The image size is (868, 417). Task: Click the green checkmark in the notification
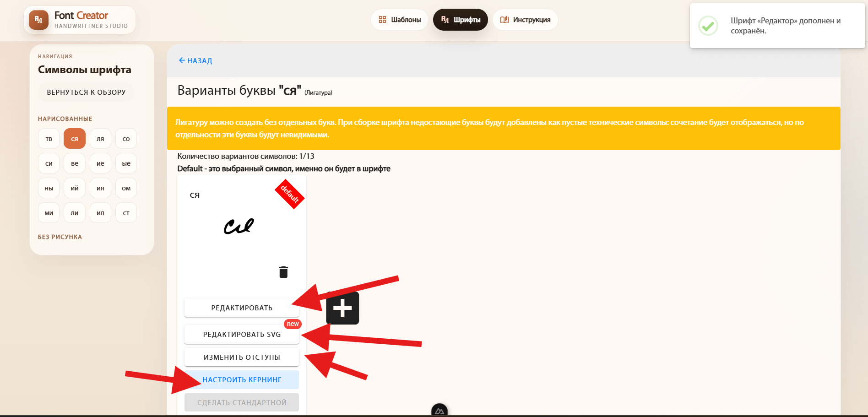[708, 26]
